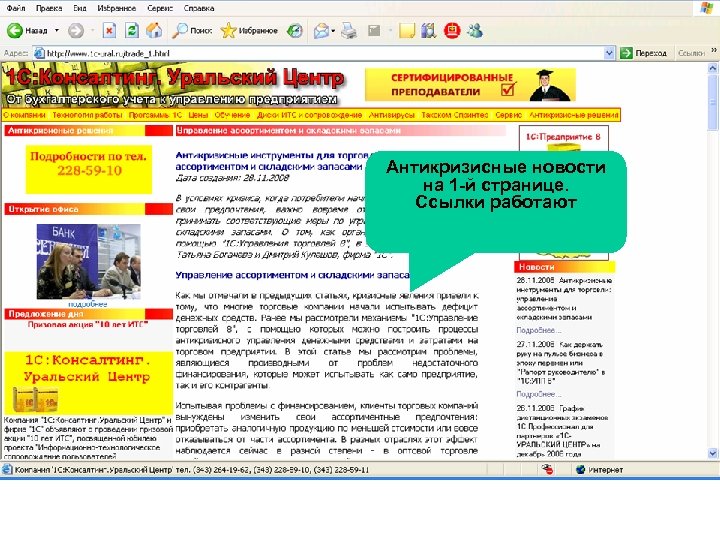The width and height of the screenshot is (720, 540).
Task: Click the blocked popup icon in status bar
Action: 547,469
